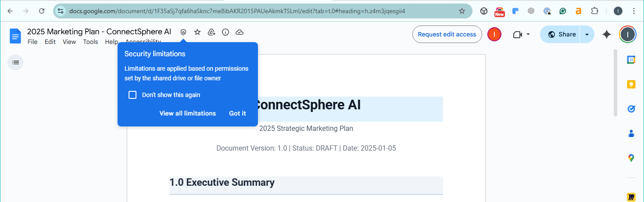Viewport: 644px width, 202px height.
Task: Open the Chrome extensions puzzle icon
Action: click(595, 11)
